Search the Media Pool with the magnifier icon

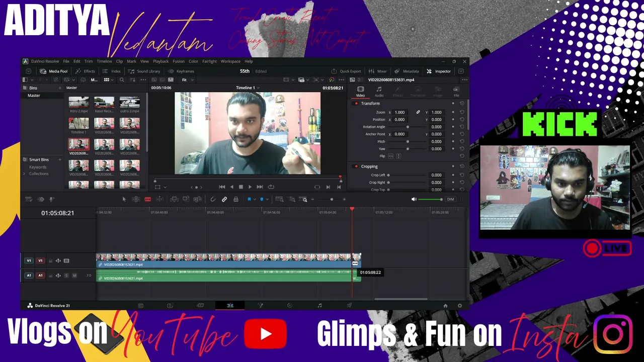(122, 80)
